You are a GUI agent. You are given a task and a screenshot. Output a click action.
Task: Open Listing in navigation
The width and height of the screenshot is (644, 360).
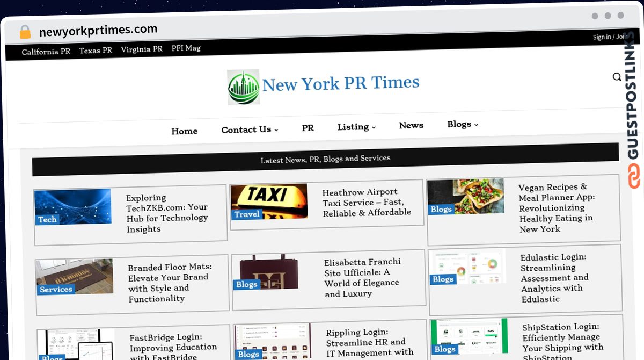point(353,127)
